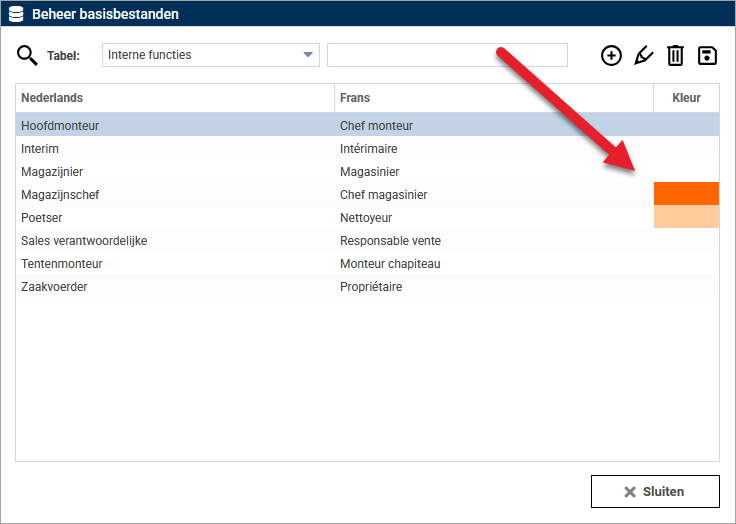The height and width of the screenshot is (524, 736).
Task: Click the search magnifier icon
Action: (27, 55)
